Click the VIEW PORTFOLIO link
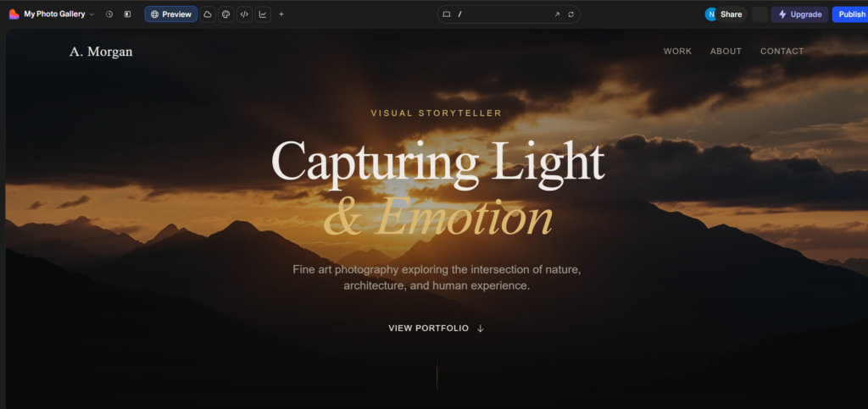 click(x=437, y=329)
